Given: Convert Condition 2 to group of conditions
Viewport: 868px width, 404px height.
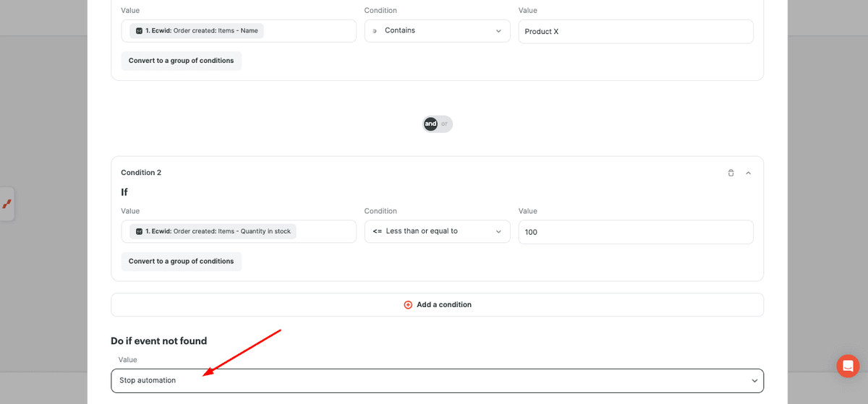Looking at the screenshot, I should 182,261.
